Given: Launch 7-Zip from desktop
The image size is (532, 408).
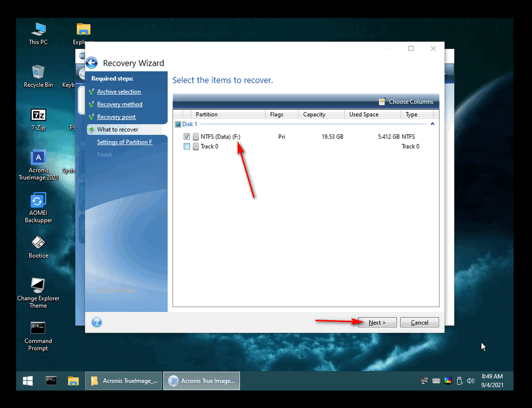Looking at the screenshot, I should (x=38, y=119).
